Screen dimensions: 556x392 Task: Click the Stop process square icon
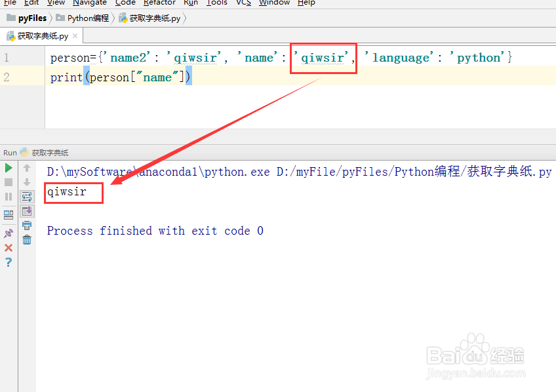[9, 182]
